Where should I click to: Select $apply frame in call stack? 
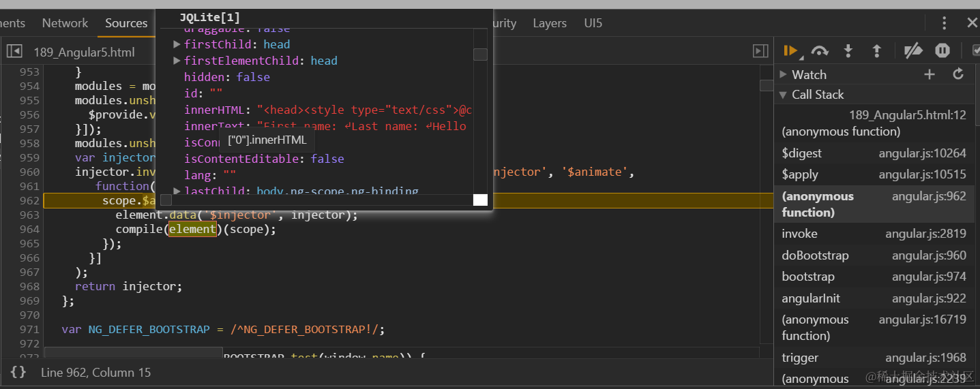(x=874, y=174)
